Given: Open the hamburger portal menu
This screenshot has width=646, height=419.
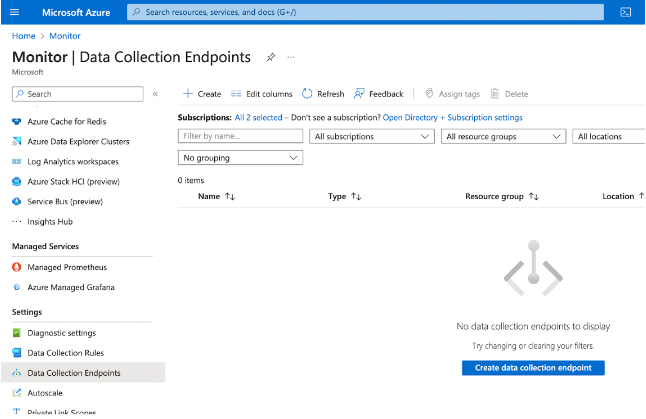Looking at the screenshot, I should coord(14,12).
